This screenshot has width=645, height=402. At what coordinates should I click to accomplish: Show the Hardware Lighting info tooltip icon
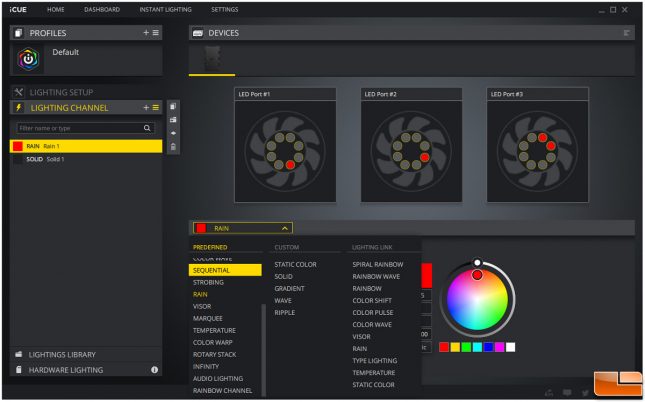(154, 370)
